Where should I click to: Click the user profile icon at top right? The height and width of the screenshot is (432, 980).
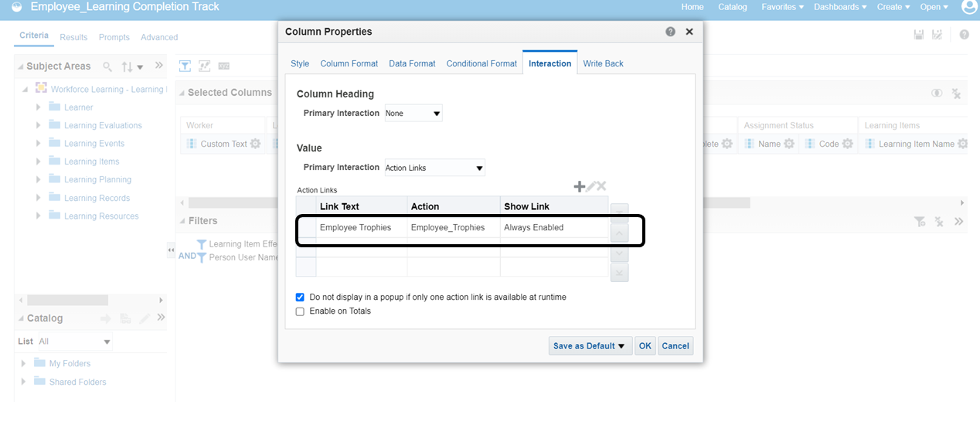[x=969, y=7]
